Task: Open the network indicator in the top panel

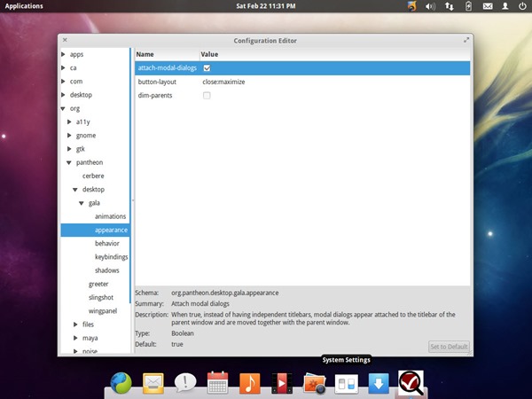Action: tap(450, 6)
